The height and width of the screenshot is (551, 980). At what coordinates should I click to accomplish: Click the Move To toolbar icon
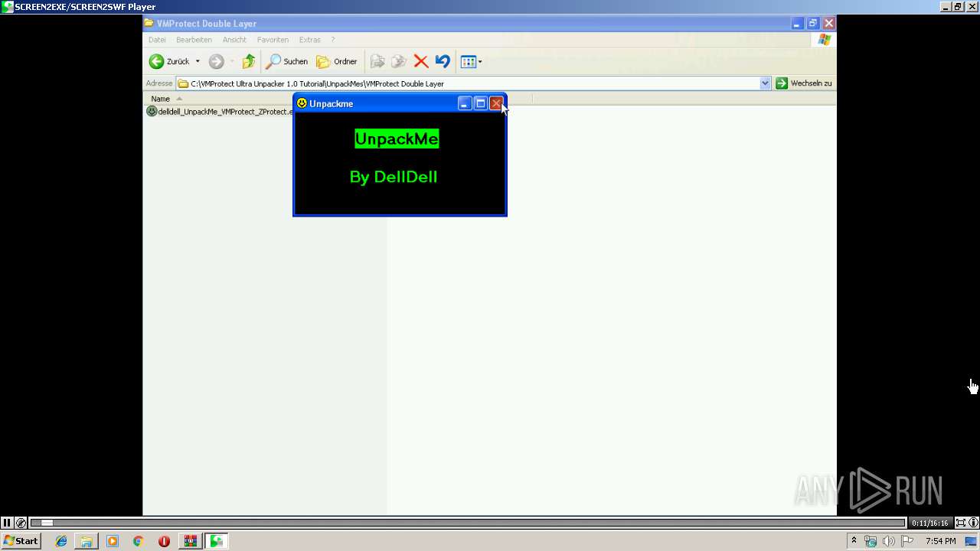[377, 61]
